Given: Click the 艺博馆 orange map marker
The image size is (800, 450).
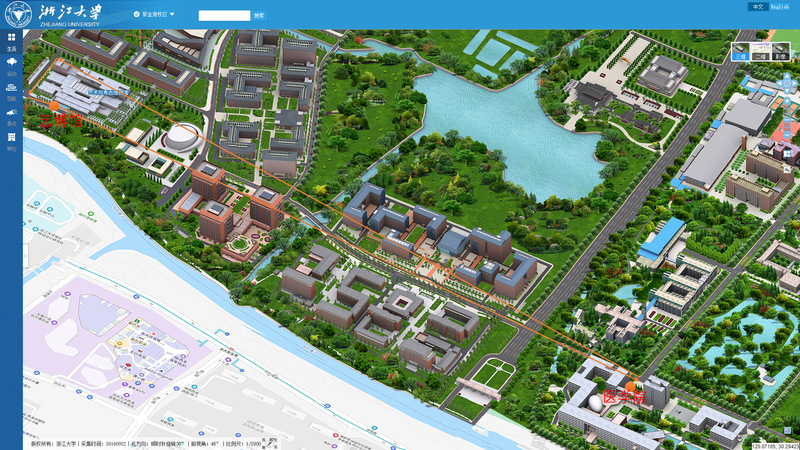Looking at the screenshot, I should 54,105.
